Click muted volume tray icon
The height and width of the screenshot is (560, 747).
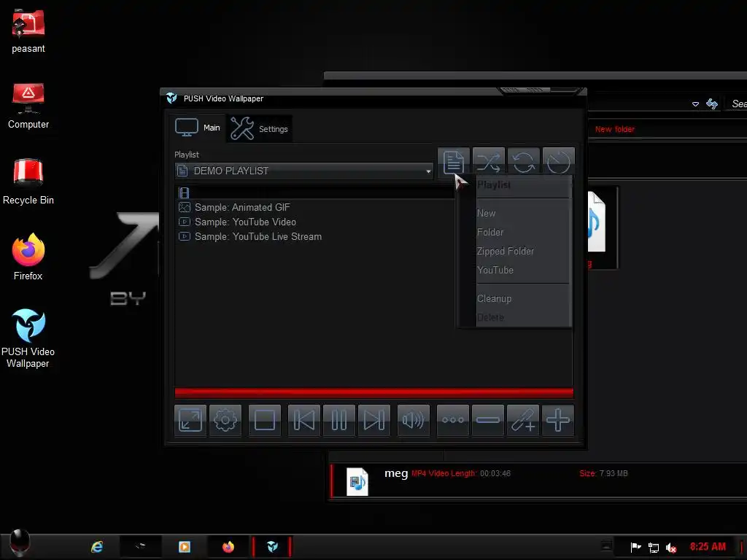(671, 548)
